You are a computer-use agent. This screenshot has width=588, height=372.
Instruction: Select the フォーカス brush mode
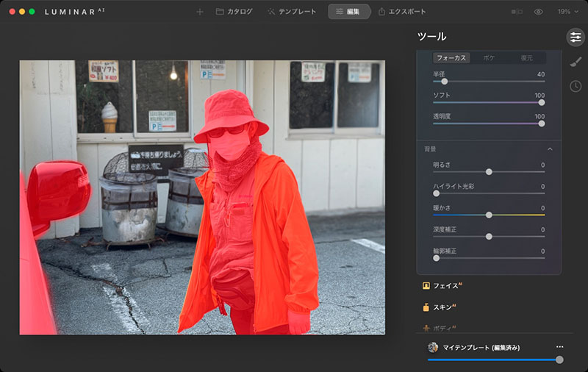pyautogui.click(x=451, y=58)
